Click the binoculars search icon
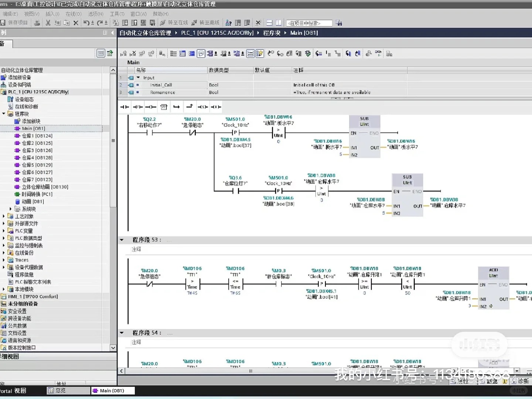 (339, 23)
